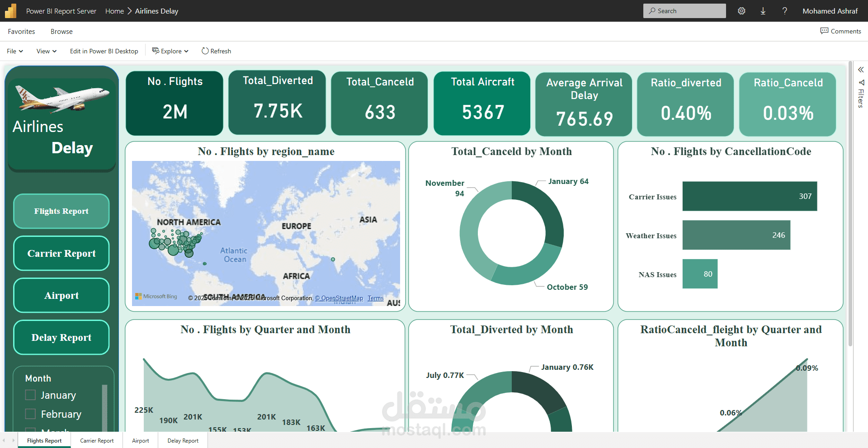
Task: Select the NAS Issues bar showing 80
Action: pyautogui.click(x=700, y=274)
